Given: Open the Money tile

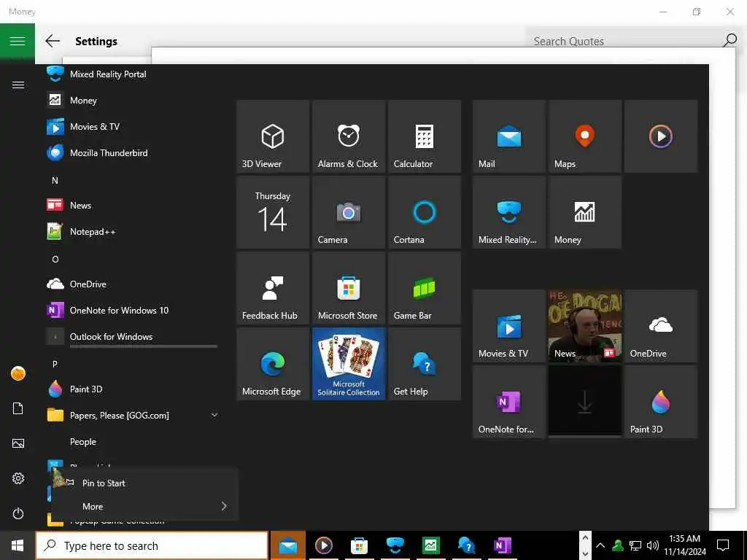Looking at the screenshot, I should [584, 212].
